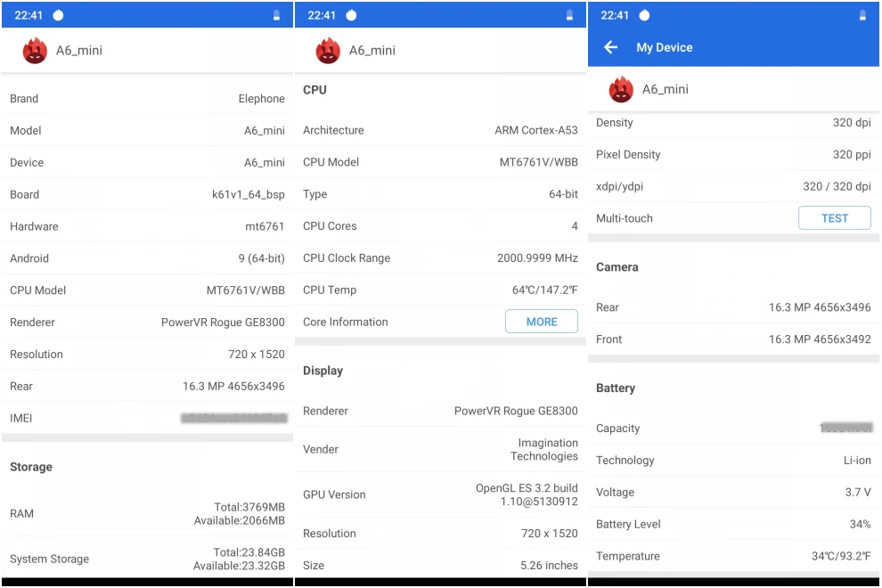
Task: Select Density row 320 dpi
Action: 733,123
